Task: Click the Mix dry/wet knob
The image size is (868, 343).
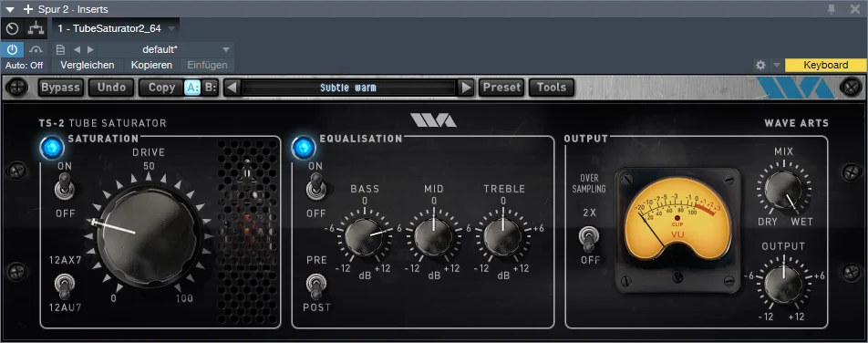Action: 783,189
